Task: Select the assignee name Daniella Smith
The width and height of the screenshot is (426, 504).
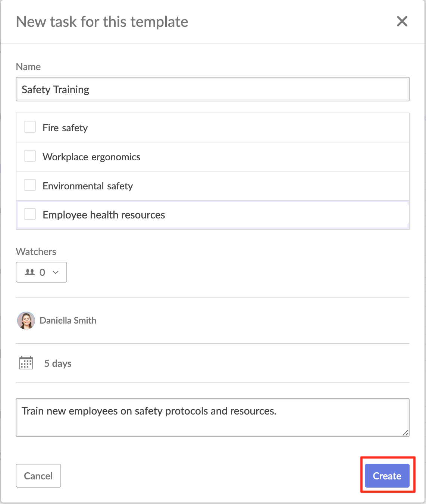Action: click(x=68, y=320)
